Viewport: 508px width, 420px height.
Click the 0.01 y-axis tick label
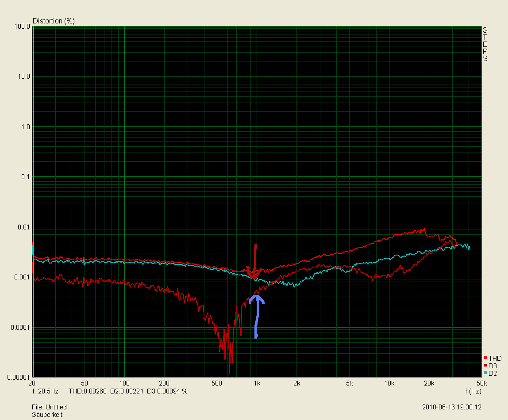click(x=24, y=227)
